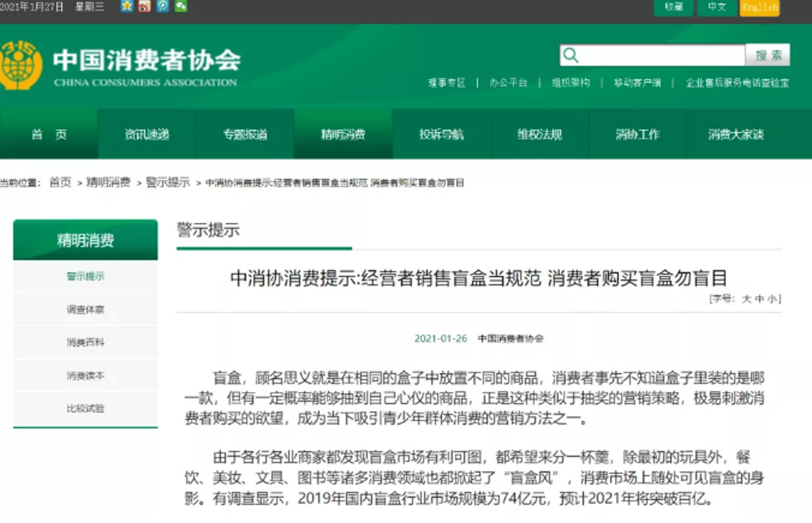Open the 投诉导航 navigation tab
The width and height of the screenshot is (812, 523).
coord(442,134)
